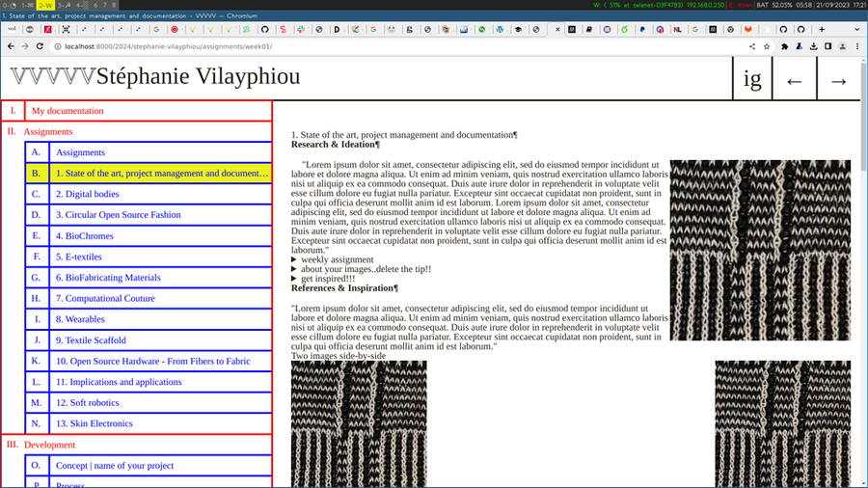Screen dimensions: 868x488
Task: Click the VVVVV Stéphanie Vilayphiou site title
Action: point(155,76)
